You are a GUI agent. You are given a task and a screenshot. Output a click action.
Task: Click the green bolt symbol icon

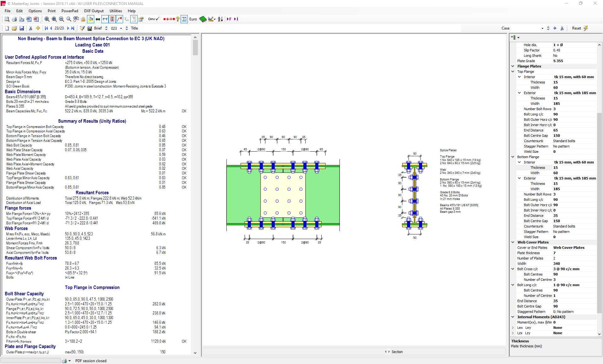point(98,19)
